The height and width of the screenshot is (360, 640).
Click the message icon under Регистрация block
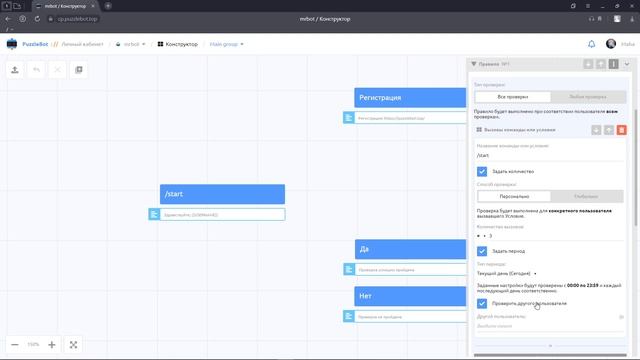[x=349, y=118]
